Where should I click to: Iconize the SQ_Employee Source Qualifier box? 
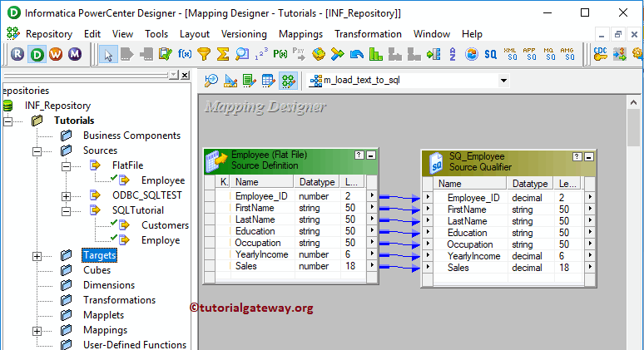[x=588, y=157]
